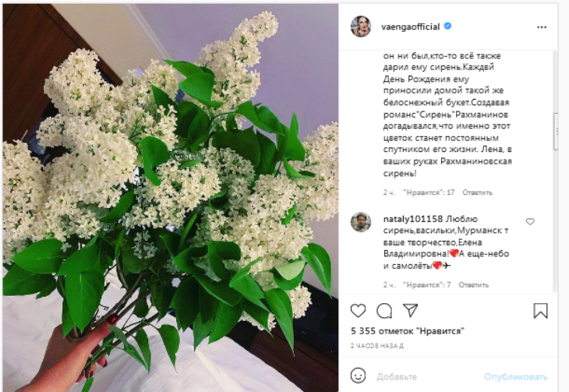This screenshot has width=569, height=392.
Task: Open the 5 355 likes list
Action: click(407, 331)
